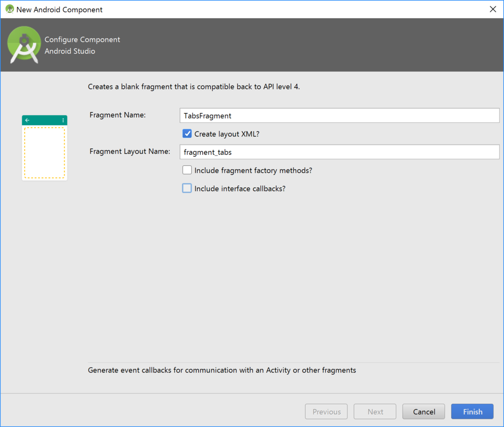Click the Cancel button
The width and height of the screenshot is (504, 427).
tap(424, 412)
